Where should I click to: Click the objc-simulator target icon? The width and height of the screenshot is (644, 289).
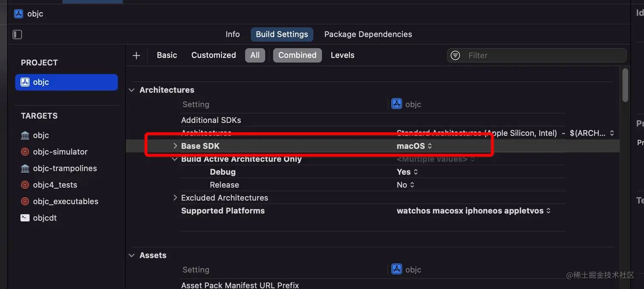pyautogui.click(x=25, y=152)
